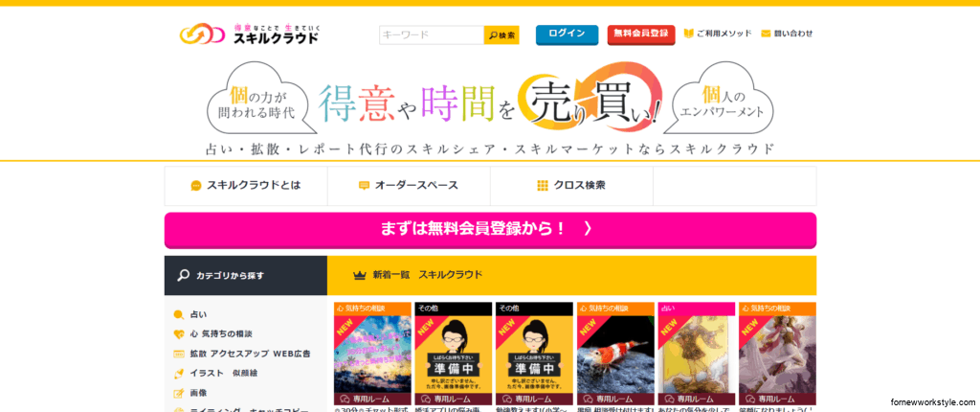Click the yellow 検索 search button
Screen dimensions: 980x412
[501, 35]
